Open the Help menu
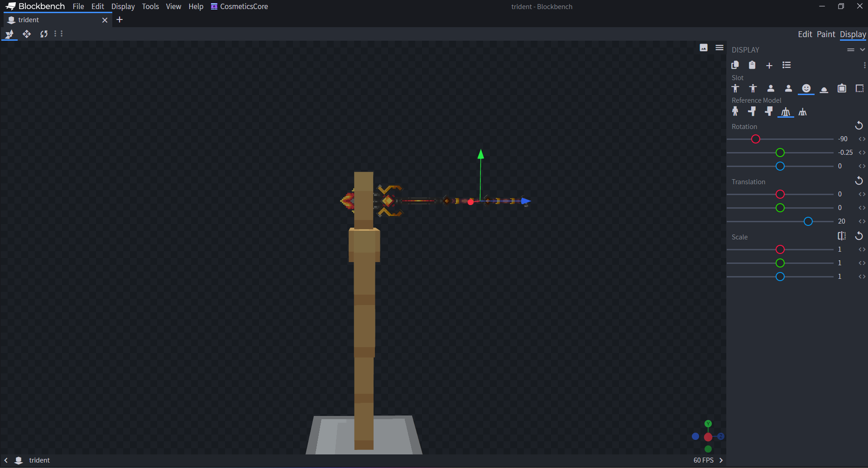Viewport: 868px width, 468px height. tap(196, 6)
